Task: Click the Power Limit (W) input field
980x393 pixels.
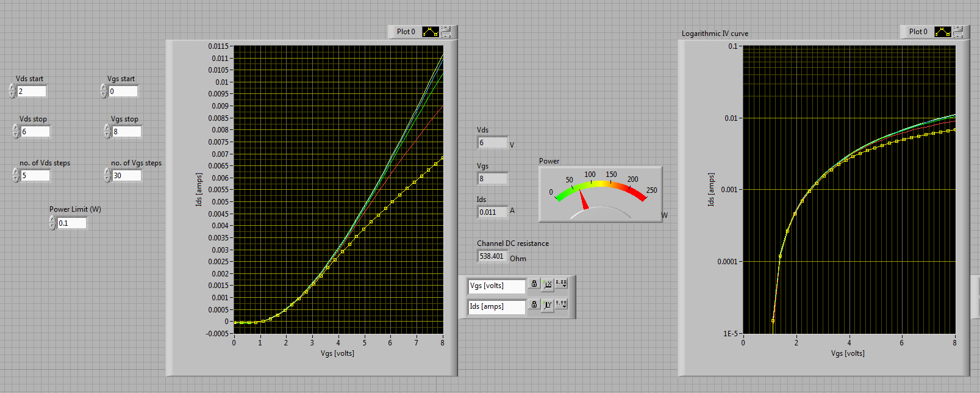Action: pos(72,223)
